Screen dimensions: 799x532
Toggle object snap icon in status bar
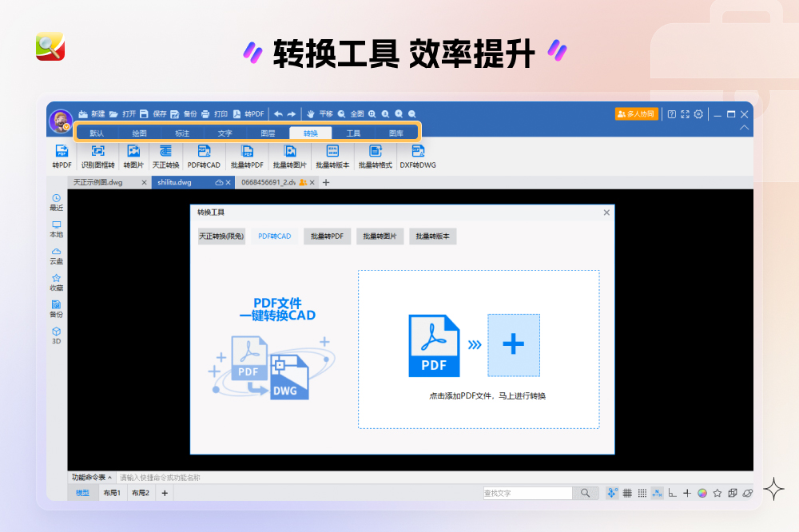[x=612, y=493]
